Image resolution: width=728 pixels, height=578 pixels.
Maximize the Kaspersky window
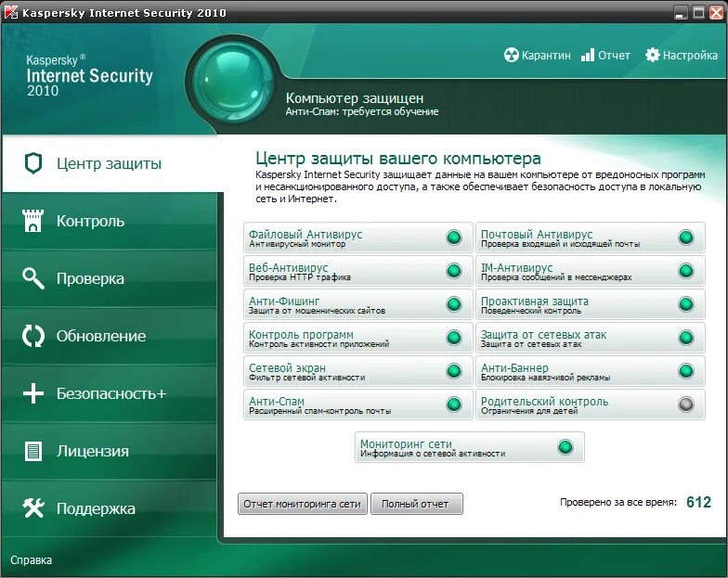click(698, 13)
